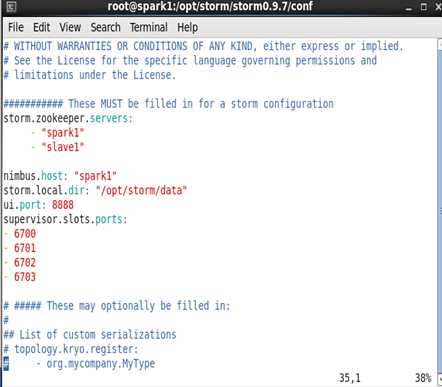This screenshot has width=442, height=387.
Task: Click port value 6700
Action: (25, 234)
